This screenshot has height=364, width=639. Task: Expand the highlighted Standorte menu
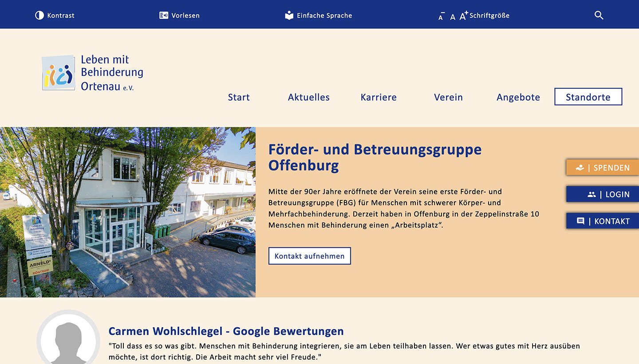click(x=588, y=97)
